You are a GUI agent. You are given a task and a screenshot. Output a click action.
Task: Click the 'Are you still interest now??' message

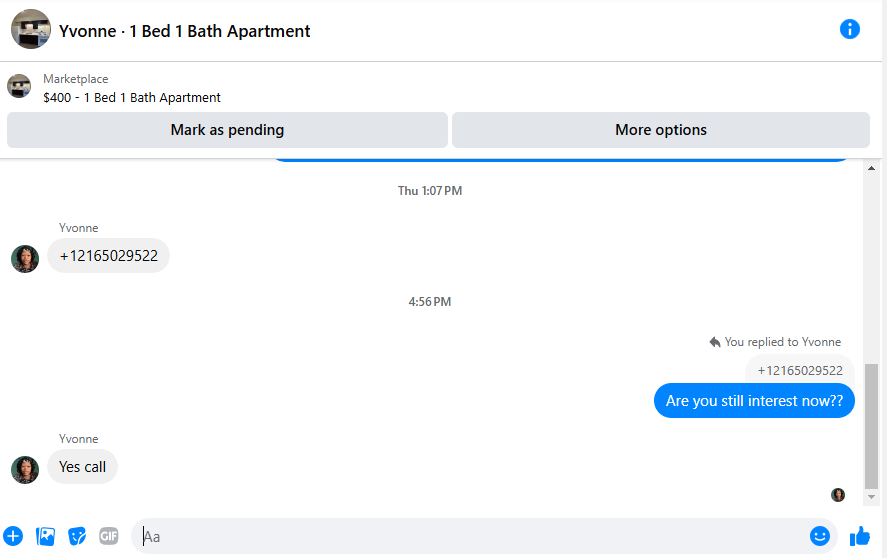coord(754,401)
